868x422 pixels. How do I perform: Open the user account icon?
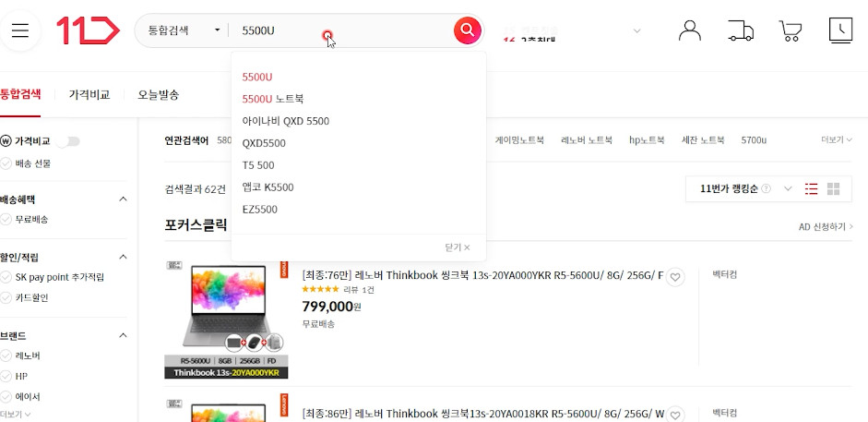690,30
